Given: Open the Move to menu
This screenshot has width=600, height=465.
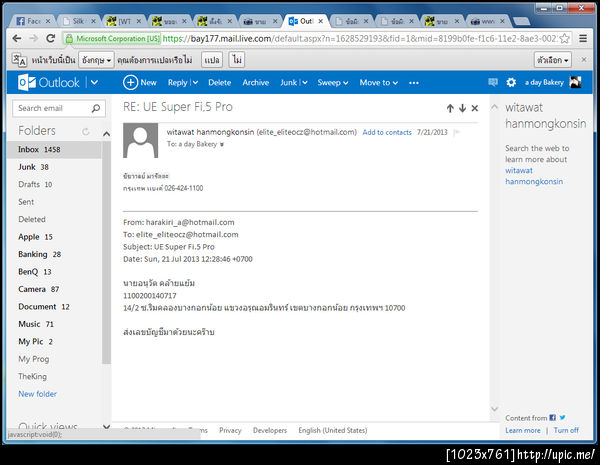Looking at the screenshot, I should pyautogui.click(x=378, y=82).
